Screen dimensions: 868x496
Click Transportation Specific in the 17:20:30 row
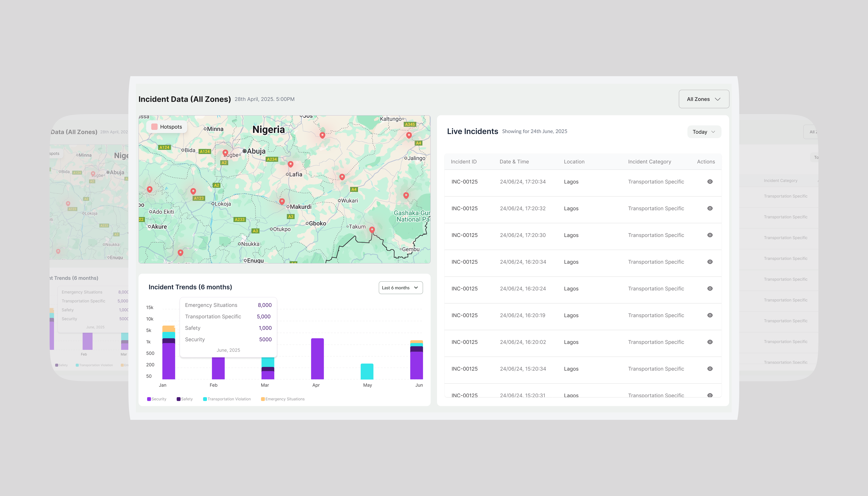(656, 235)
